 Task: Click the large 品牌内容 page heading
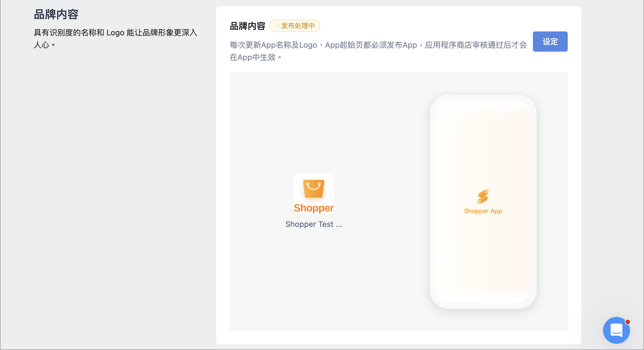pos(56,14)
